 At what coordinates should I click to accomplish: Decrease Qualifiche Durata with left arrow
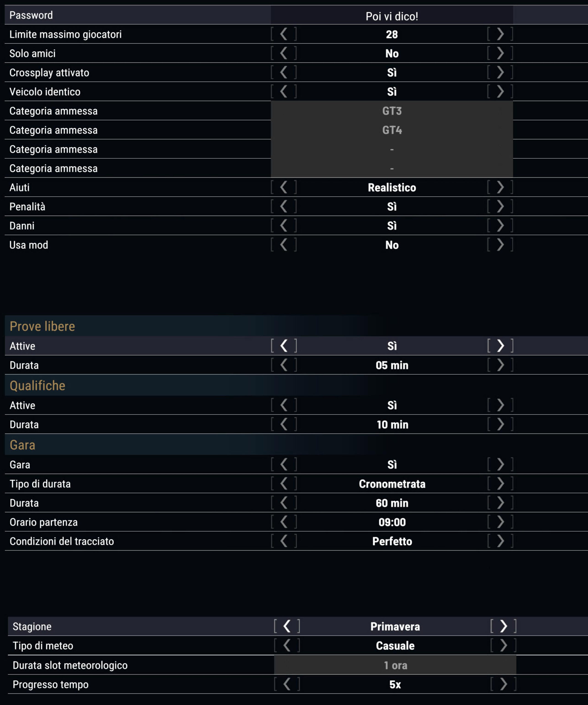tap(284, 424)
